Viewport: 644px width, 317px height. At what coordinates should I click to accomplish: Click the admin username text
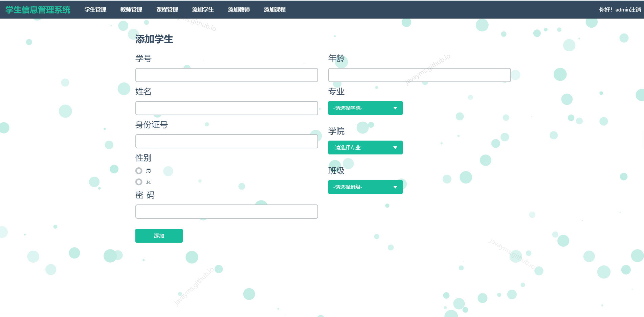click(622, 9)
